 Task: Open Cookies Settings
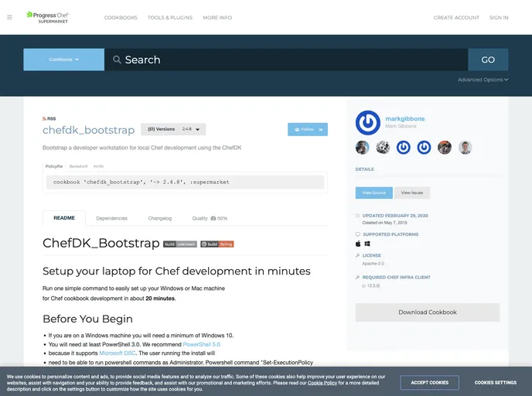(496, 382)
